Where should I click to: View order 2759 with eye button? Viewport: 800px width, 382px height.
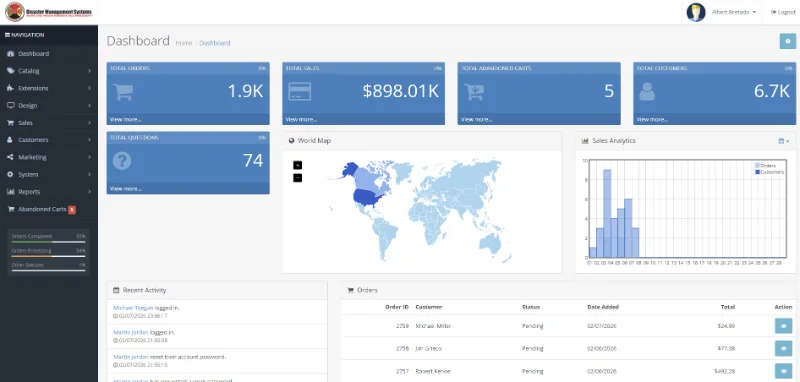click(783, 326)
